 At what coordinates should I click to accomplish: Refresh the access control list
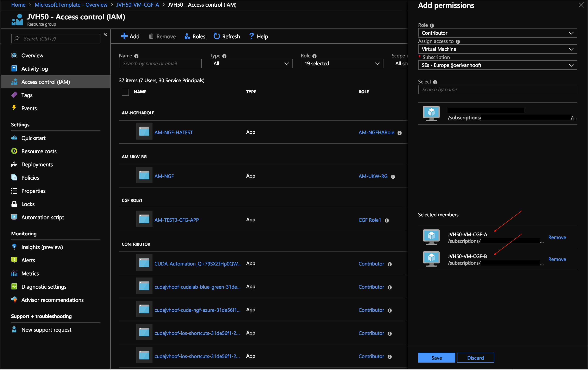coord(227,36)
